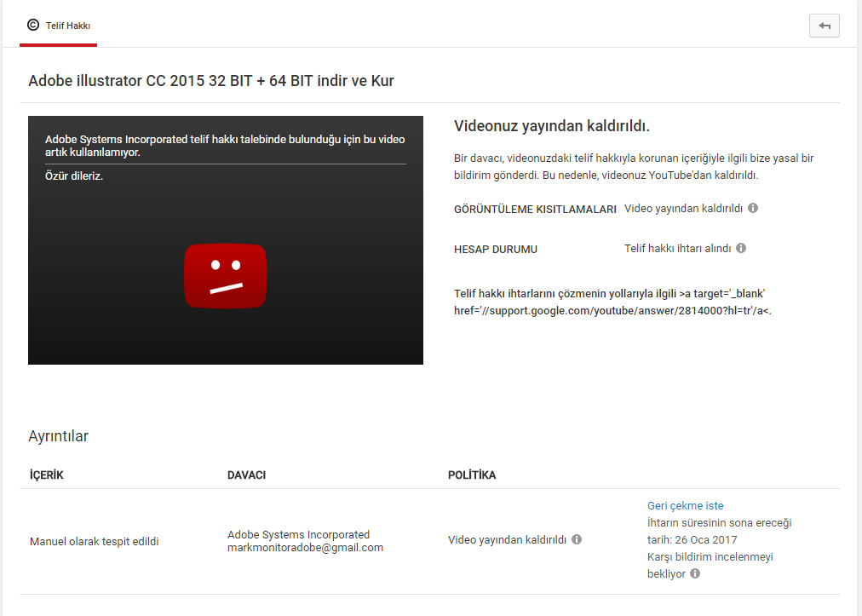Click the Videonuz yayından kaldırıldı heading
This screenshot has width=862, height=616.
coord(551,126)
